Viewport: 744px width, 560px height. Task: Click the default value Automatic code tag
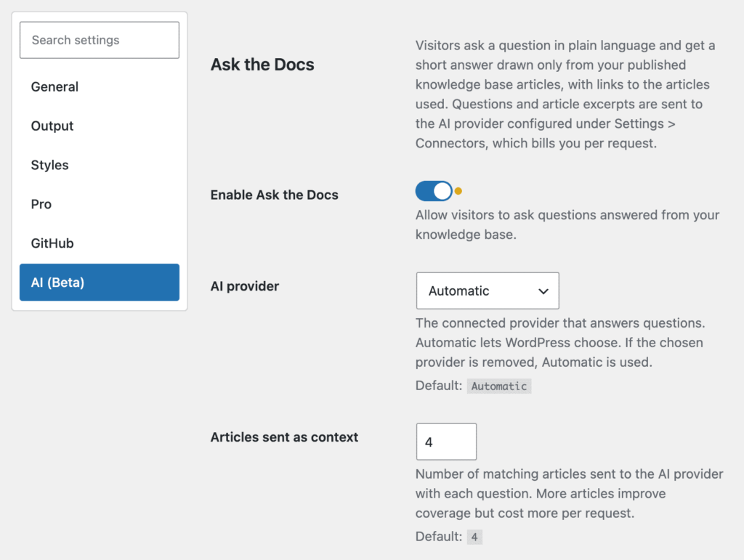tap(498, 386)
